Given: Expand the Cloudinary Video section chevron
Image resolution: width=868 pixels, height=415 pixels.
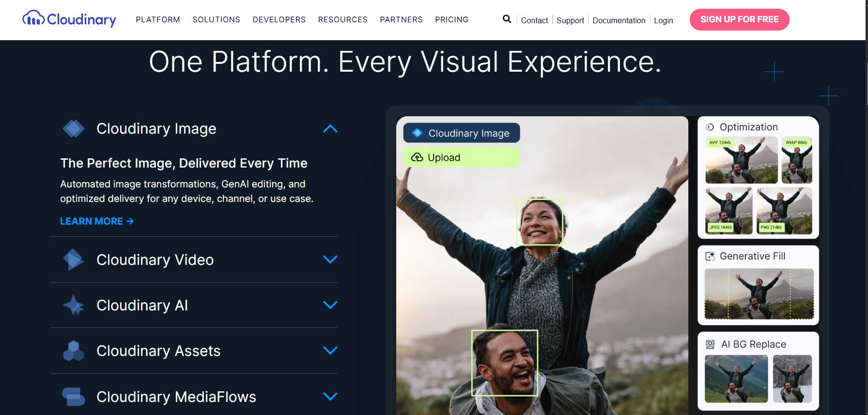Looking at the screenshot, I should click(330, 260).
